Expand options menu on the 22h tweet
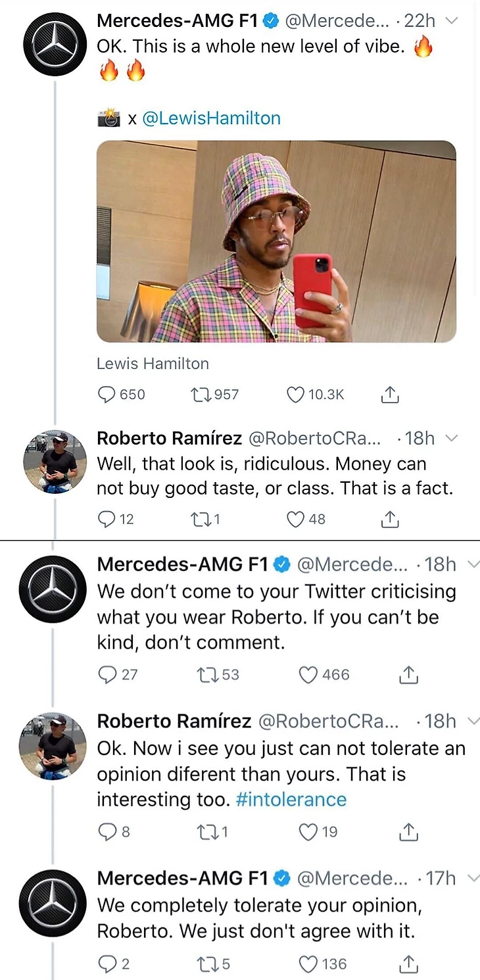The width and height of the screenshot is (480, 980). coord(451,21)
